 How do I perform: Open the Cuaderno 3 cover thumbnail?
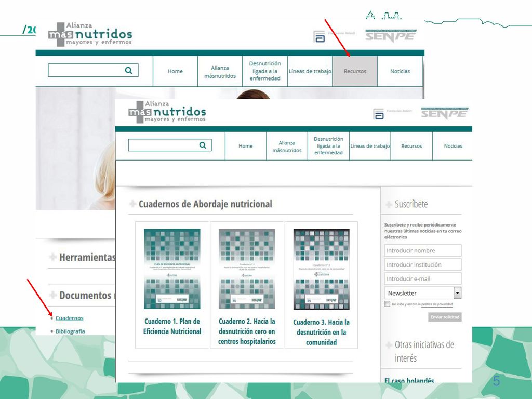pyautogui.click(x=321, y=269)
